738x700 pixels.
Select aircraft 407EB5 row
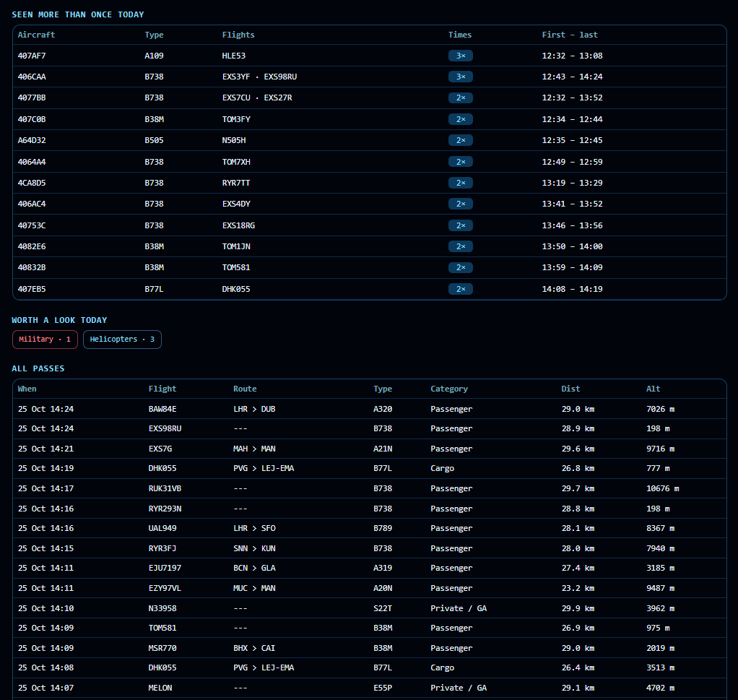click(x=370, y=289)
